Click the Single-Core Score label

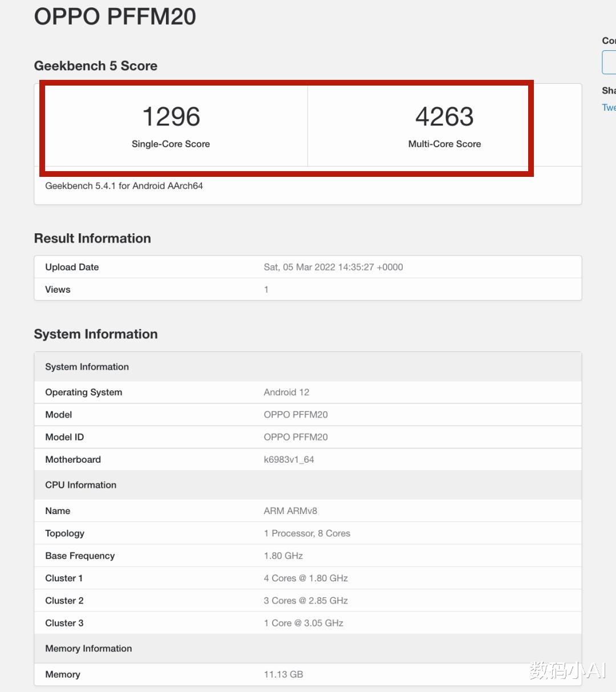click(x=171, y=144)
